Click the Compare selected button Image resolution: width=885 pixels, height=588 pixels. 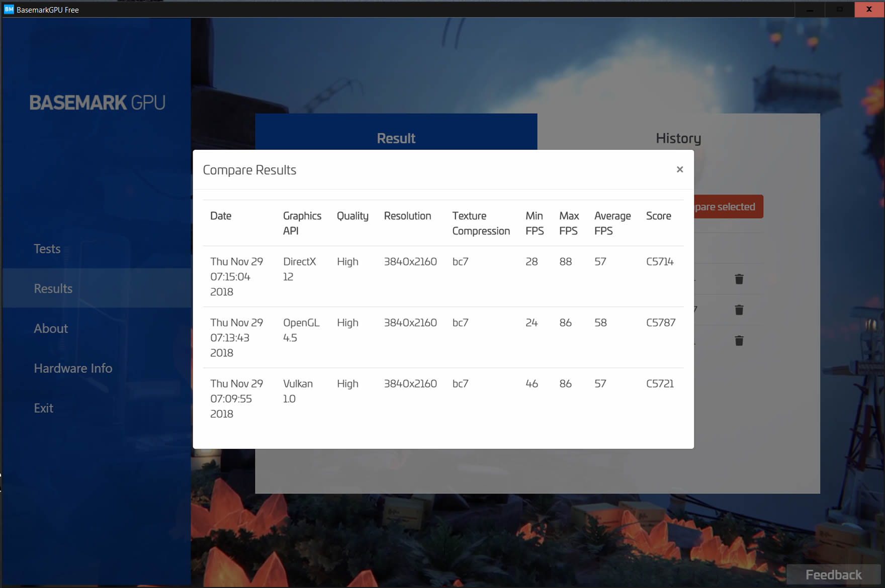[728, 207]
